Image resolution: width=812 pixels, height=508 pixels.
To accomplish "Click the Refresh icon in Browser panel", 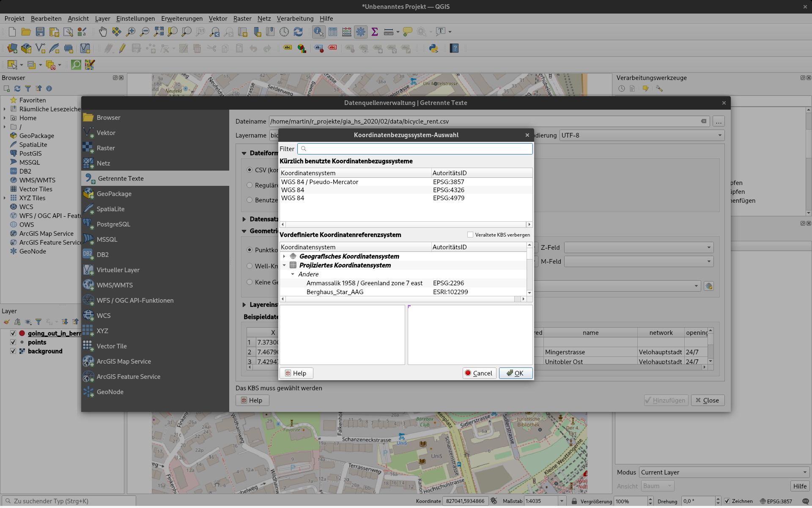I will 17,88.
